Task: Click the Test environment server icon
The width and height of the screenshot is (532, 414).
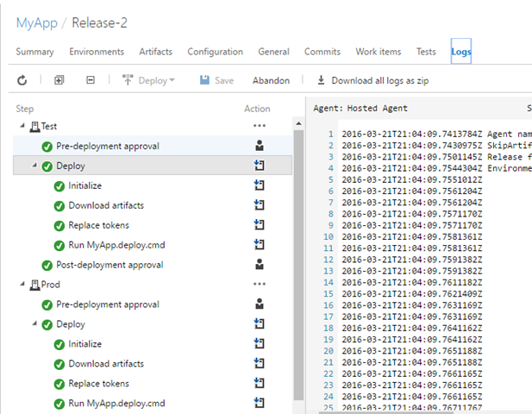Action: (34, 127)
